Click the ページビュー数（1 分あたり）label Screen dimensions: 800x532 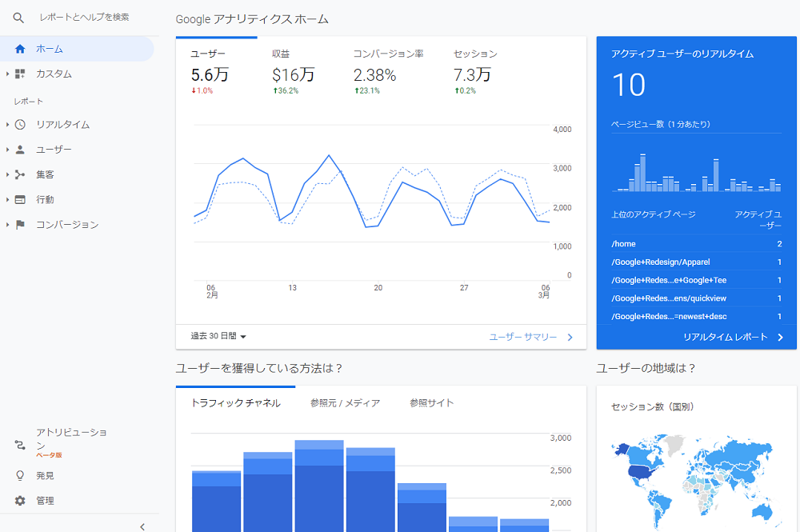tap(661, 124)
